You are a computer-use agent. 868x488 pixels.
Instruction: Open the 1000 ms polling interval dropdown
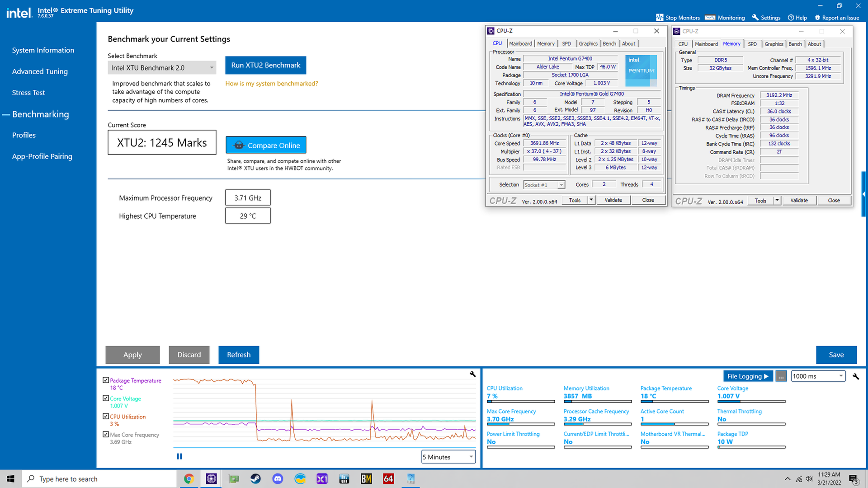(818, 376)
